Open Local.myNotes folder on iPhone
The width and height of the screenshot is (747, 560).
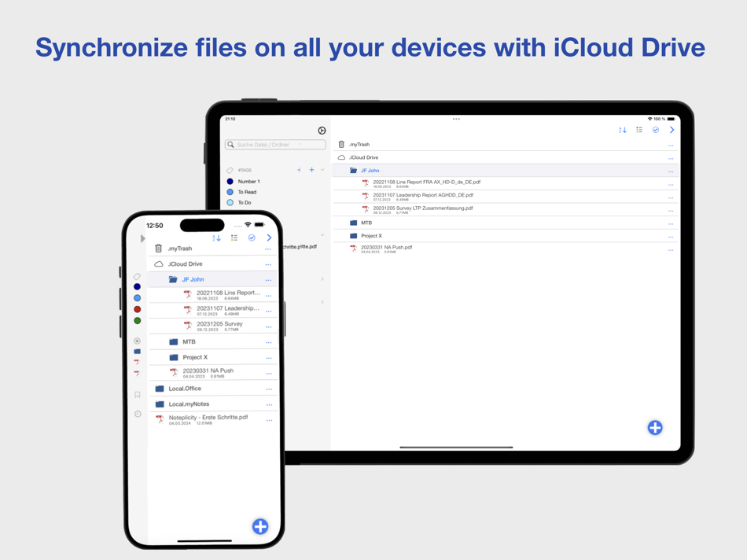tap(212, 404)
